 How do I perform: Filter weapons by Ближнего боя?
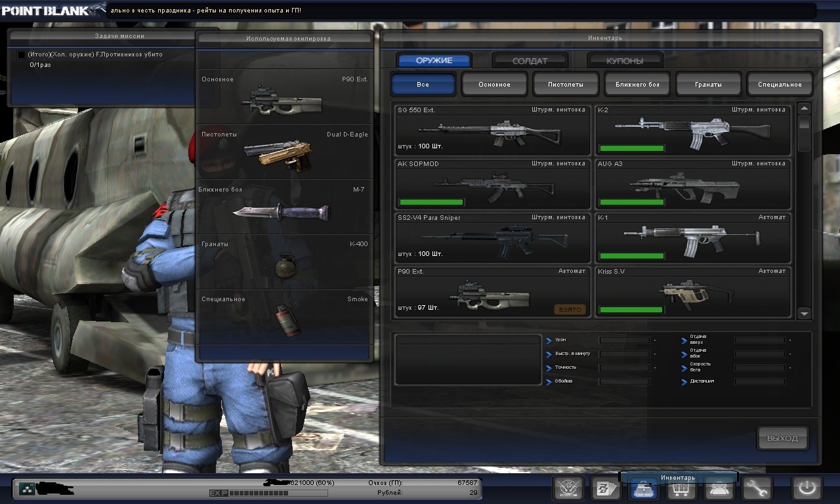coord(637,84)
